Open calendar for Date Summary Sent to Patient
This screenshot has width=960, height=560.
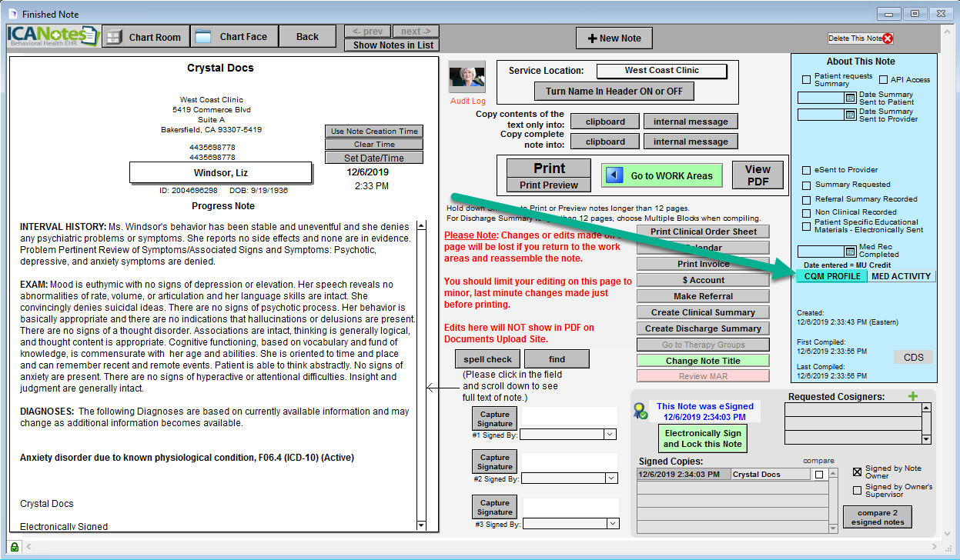850,98
